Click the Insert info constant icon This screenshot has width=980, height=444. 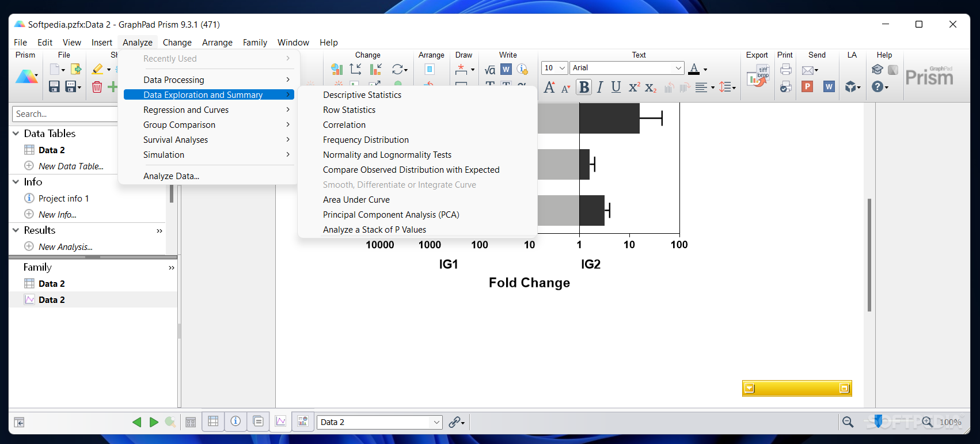pyautogui.click(x=522, y=69)
